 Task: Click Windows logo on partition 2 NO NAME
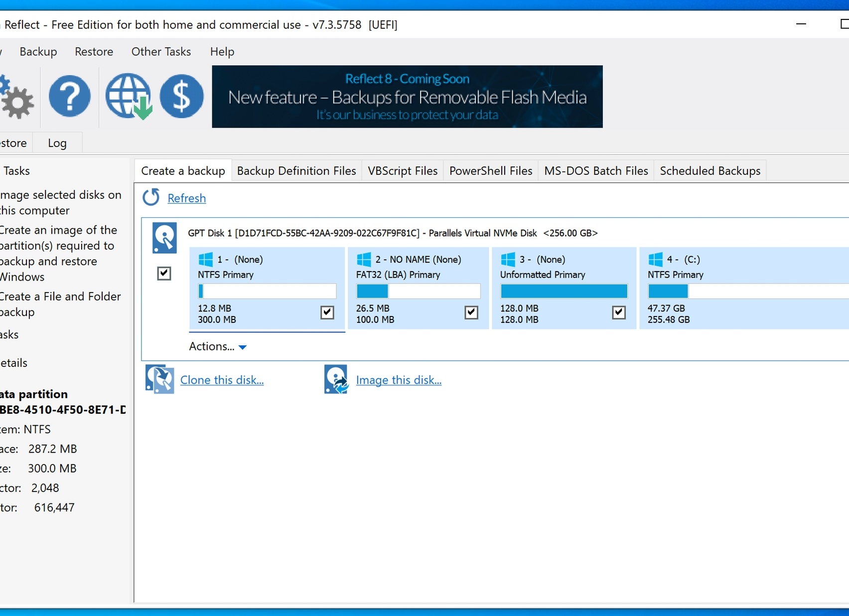click(x=364, y=259)
